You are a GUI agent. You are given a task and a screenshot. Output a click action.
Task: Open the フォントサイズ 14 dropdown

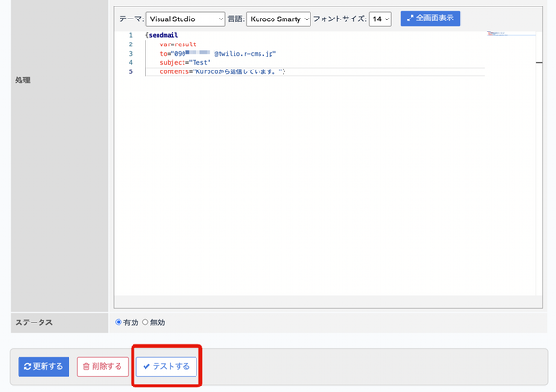[x=380, y=19]
